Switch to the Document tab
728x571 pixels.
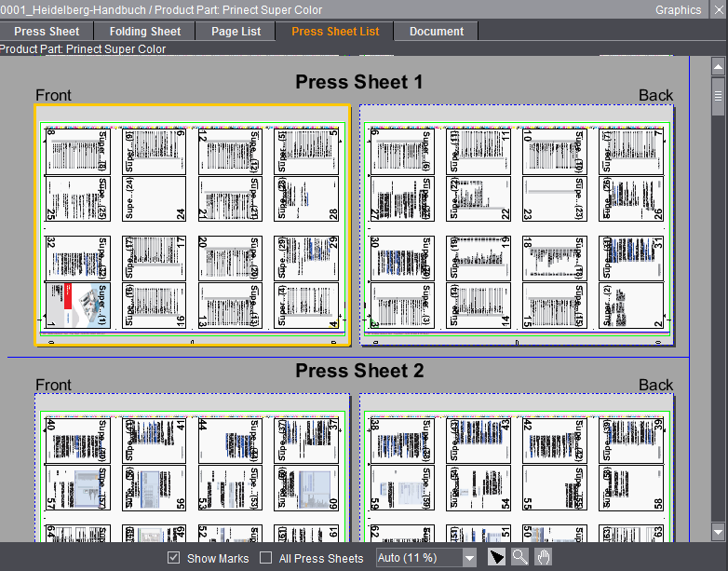click(x=437, y=31)
